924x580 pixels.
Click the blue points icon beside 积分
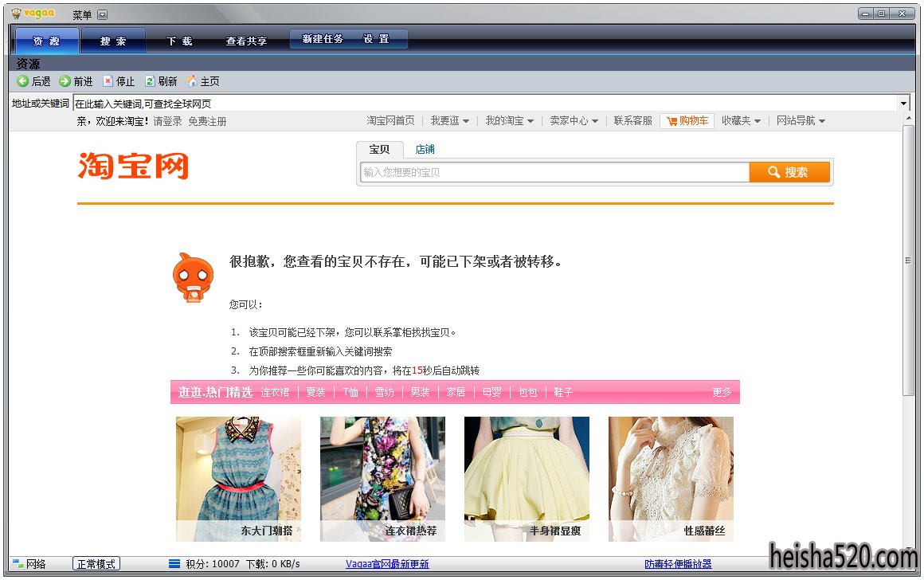coord(174,564)
